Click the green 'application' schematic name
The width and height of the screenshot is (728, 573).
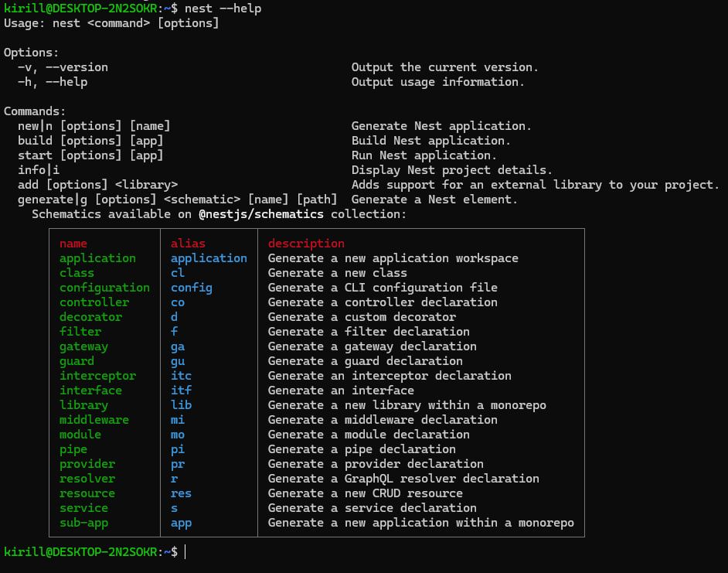pos(97,258)
